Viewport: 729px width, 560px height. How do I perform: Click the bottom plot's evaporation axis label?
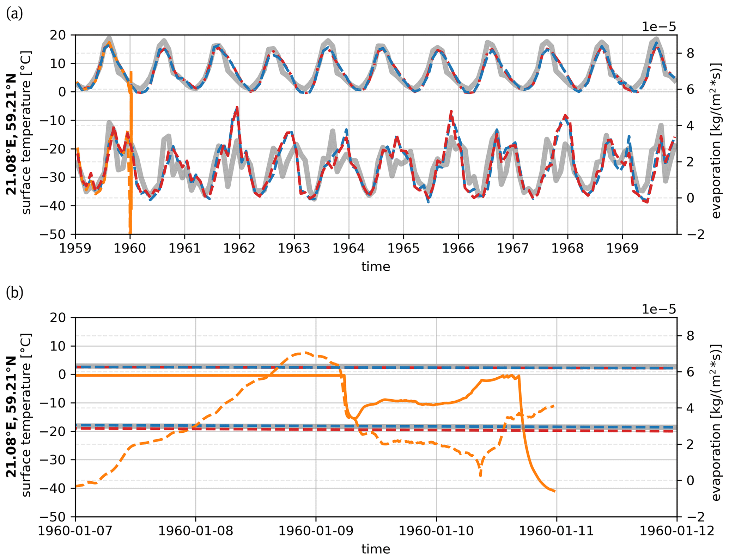(x=716, y=423)
